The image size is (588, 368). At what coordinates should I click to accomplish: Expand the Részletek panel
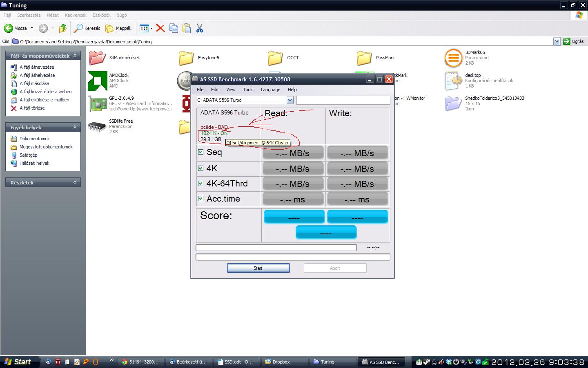(75, 182)
